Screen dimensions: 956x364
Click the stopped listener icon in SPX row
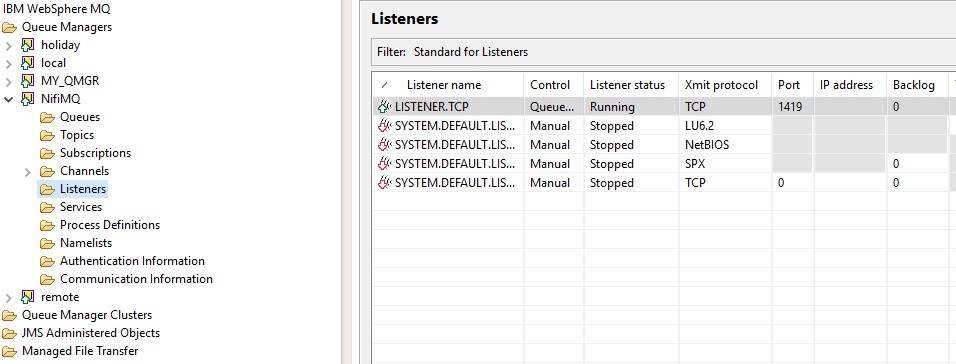point(384,163)
